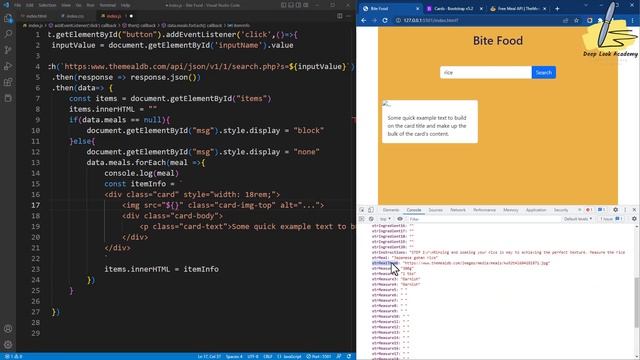Click the red error count badge in DevTools
Image resolution: width=640 pixels, height=360 pixels.
(589, 210)
